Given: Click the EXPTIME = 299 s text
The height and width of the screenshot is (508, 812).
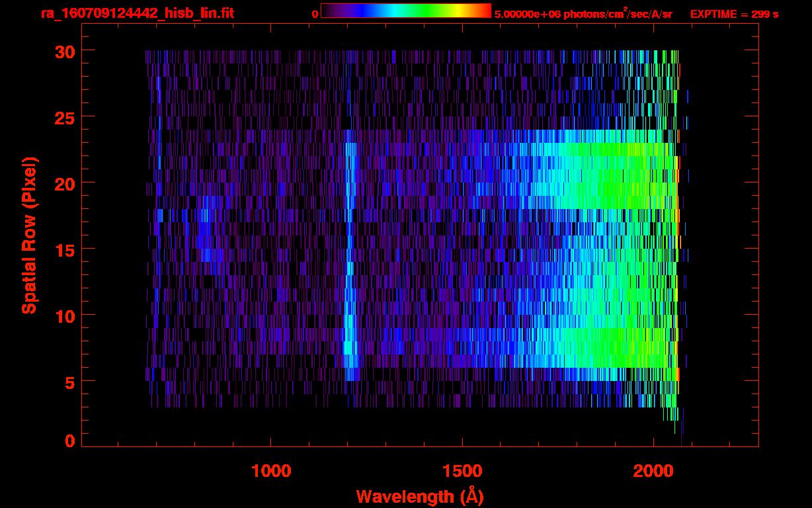Looking at the screenshot, I should (734, 14).
